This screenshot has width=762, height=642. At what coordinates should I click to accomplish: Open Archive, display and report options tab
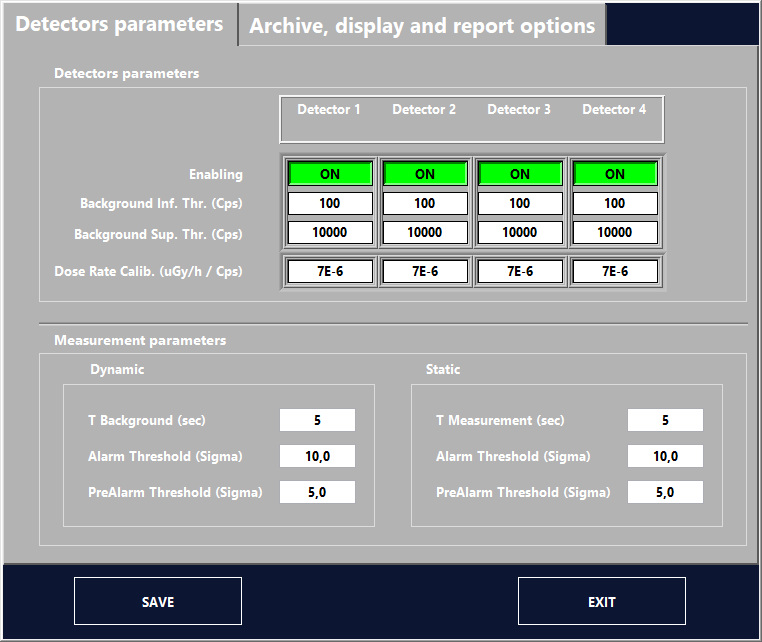point(421,26)
